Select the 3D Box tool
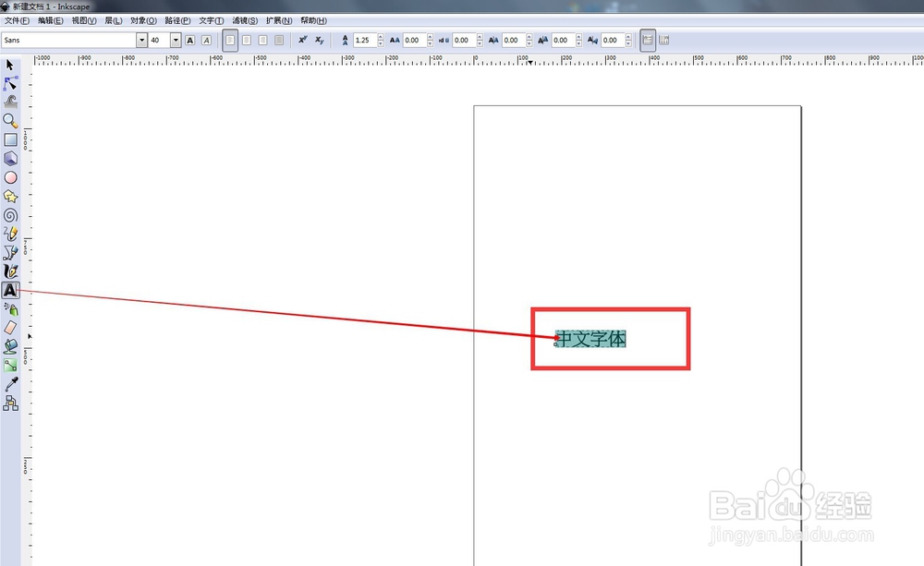 [x=10, y=159]
